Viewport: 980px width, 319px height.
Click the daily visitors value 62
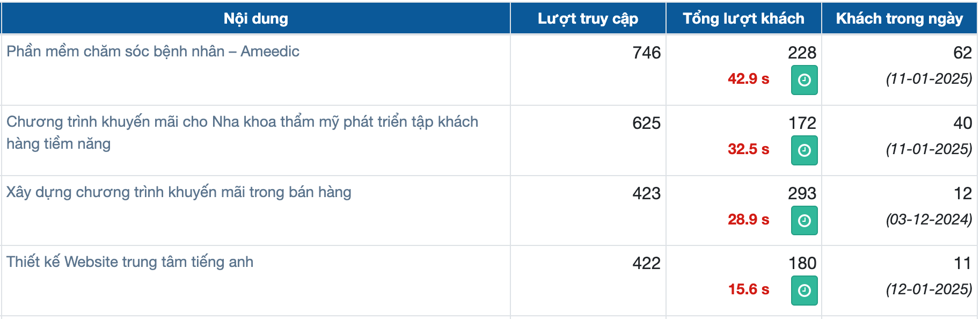[x=962, y=53]
